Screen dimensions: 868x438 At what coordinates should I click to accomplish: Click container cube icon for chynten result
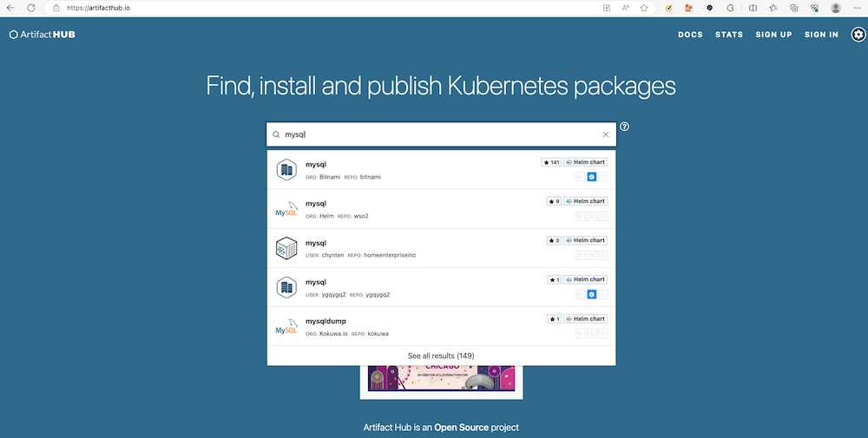coord(286,248)
